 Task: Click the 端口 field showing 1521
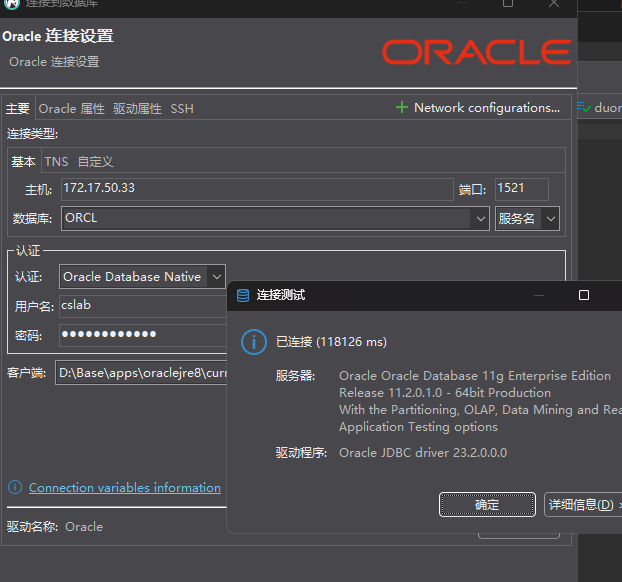click(x=522, y=189)
